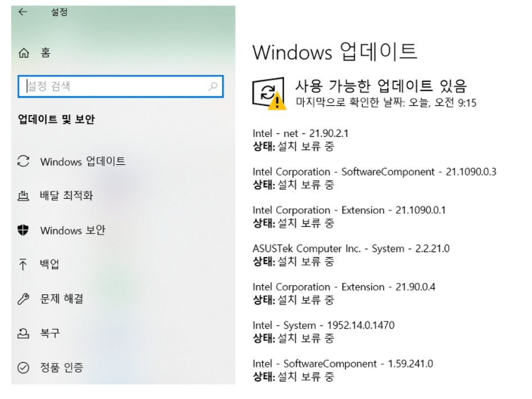Click the 홈 label
532x399 pixels.
(x=46, y=53)
